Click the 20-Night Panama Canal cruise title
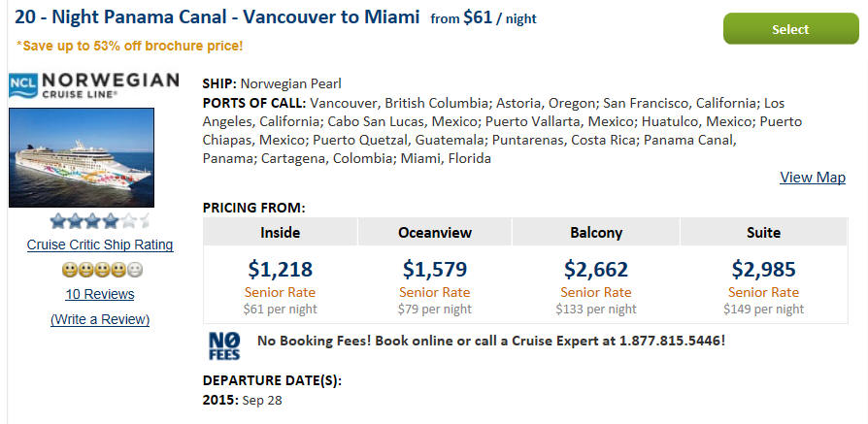Image resolution: width=868 pixels, height=424 pixels. (217, 17)
